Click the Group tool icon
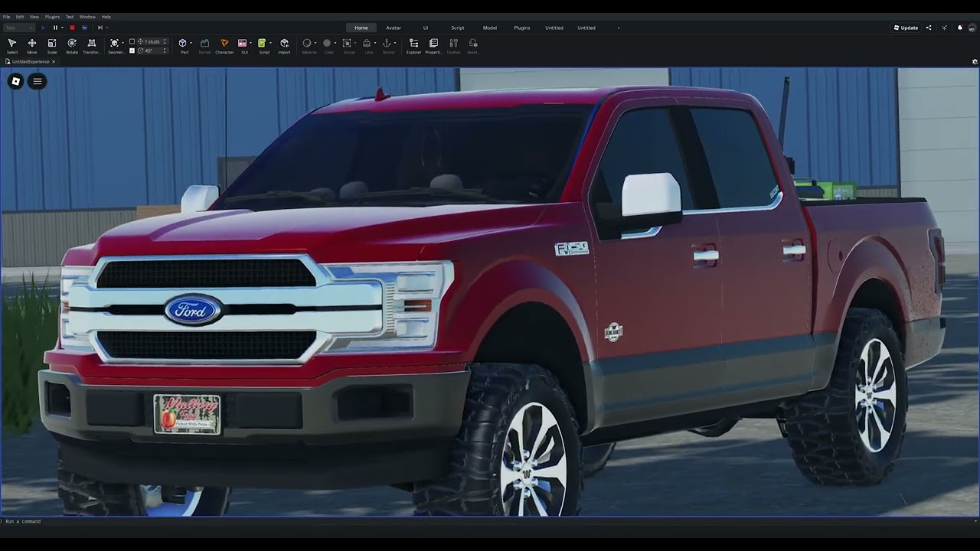 (347, 44)
